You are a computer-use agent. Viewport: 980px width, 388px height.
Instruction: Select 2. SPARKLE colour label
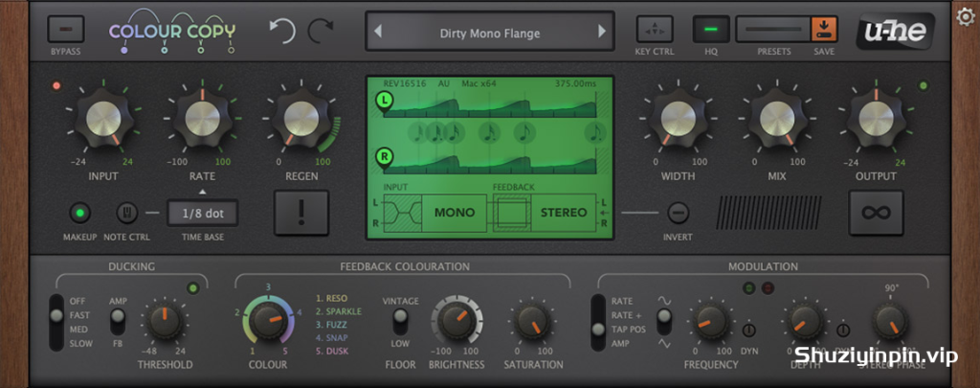click(339, 311)
